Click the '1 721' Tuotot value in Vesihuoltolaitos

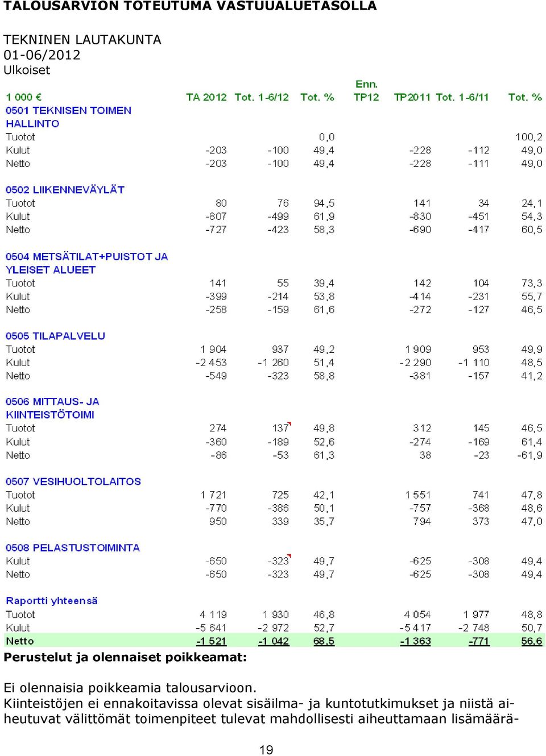213,495
